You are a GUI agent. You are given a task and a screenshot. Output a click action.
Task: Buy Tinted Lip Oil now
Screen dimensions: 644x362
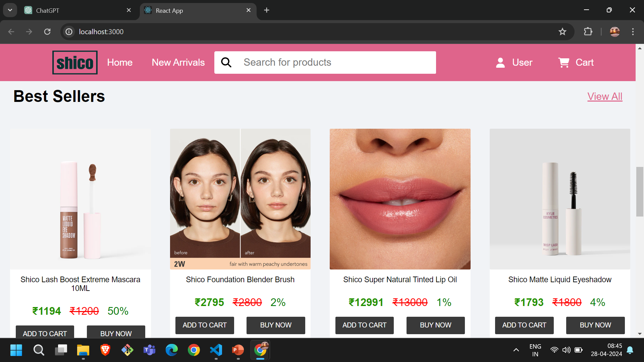click(436, 325)
